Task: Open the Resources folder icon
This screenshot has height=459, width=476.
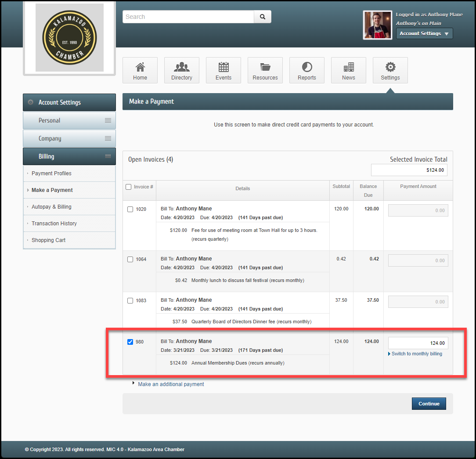Action: click(265, 67)
